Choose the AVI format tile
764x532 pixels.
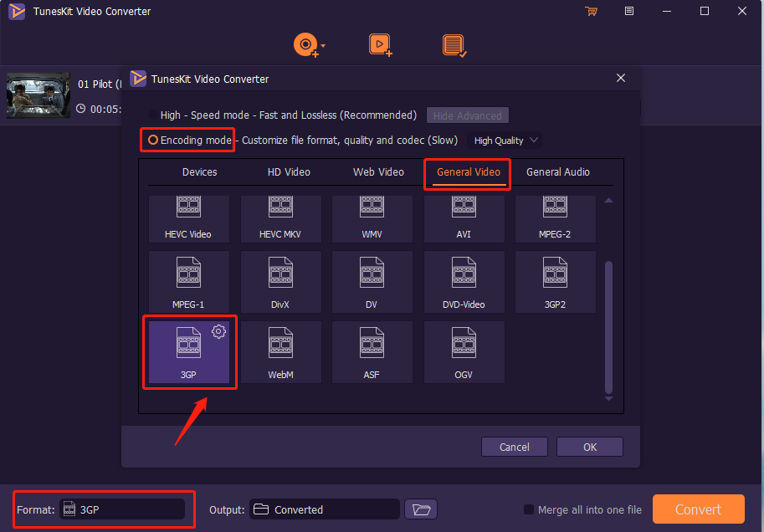click(464, 219)
